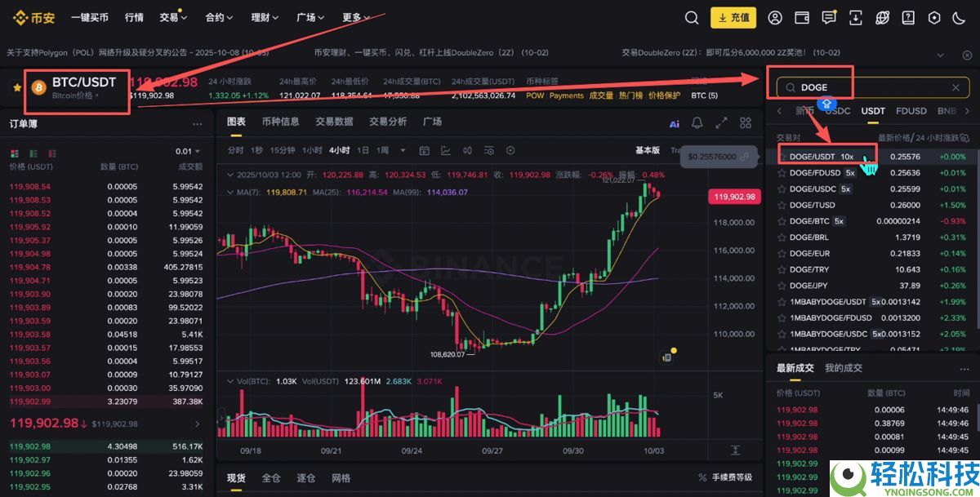The image size is (980, 497).
Task: Open the chat messages icon
Action: 829,16
